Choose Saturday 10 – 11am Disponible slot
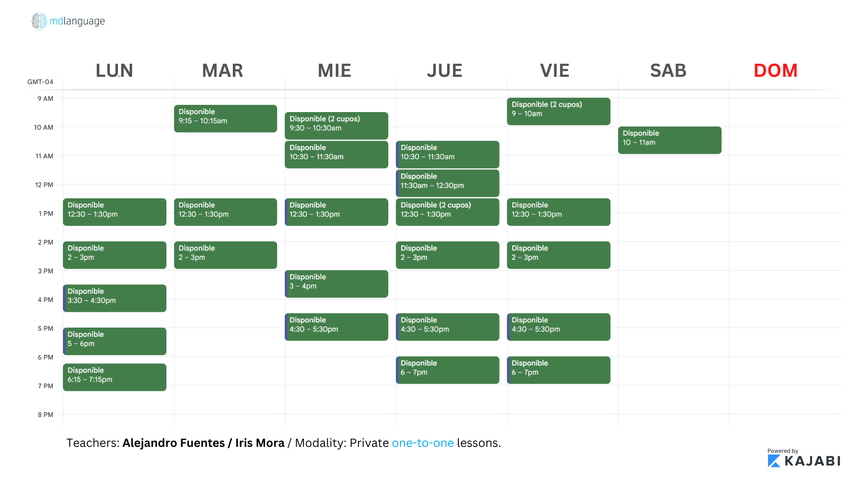 click(670, 140)
